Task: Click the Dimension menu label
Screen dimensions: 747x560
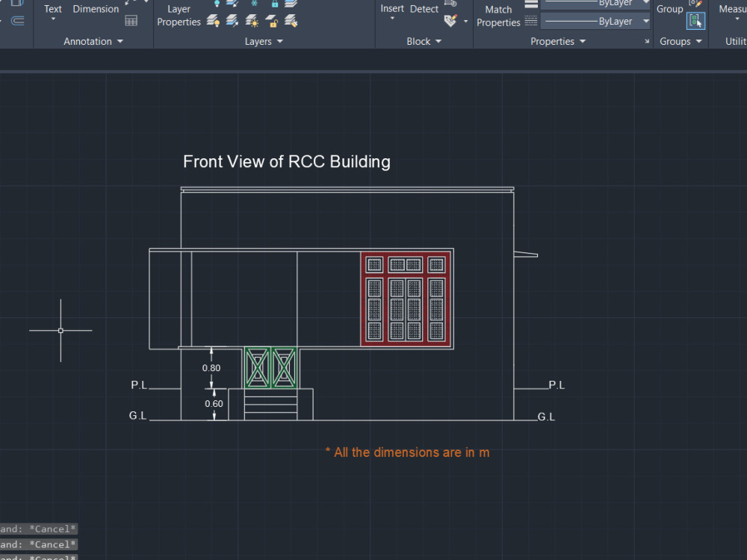Action: click(x=96, y=9)
